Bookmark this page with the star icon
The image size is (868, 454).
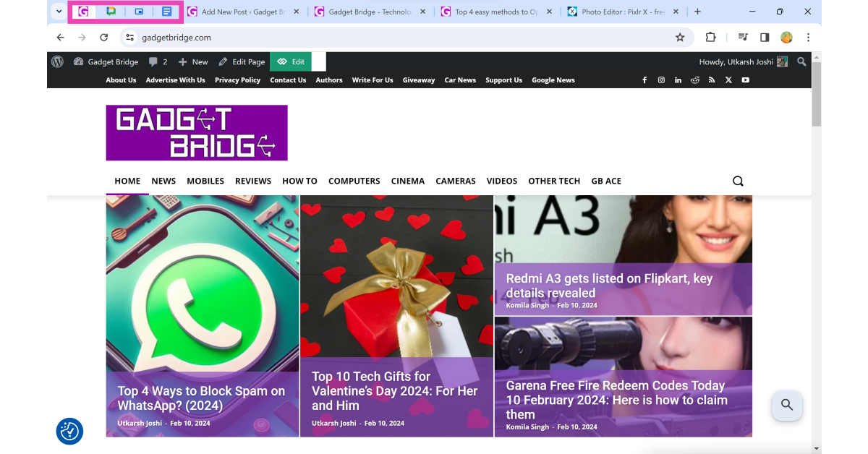[x=680, y=38]
